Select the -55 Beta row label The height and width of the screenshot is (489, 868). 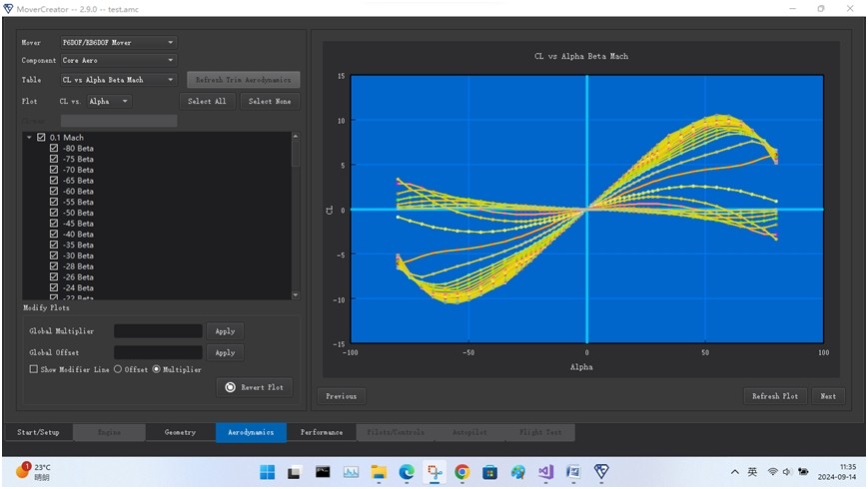78,202
